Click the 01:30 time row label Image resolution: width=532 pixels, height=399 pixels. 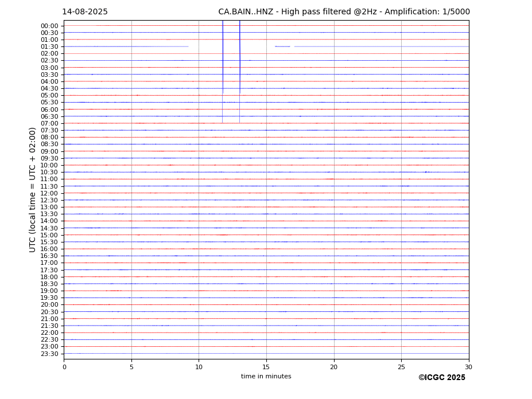coord(49,47)
